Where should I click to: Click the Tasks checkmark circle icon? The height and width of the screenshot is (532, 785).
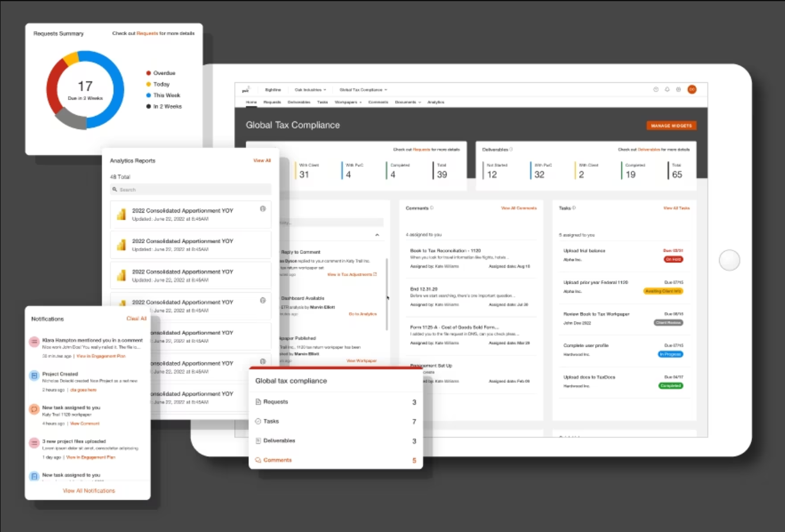258,421
